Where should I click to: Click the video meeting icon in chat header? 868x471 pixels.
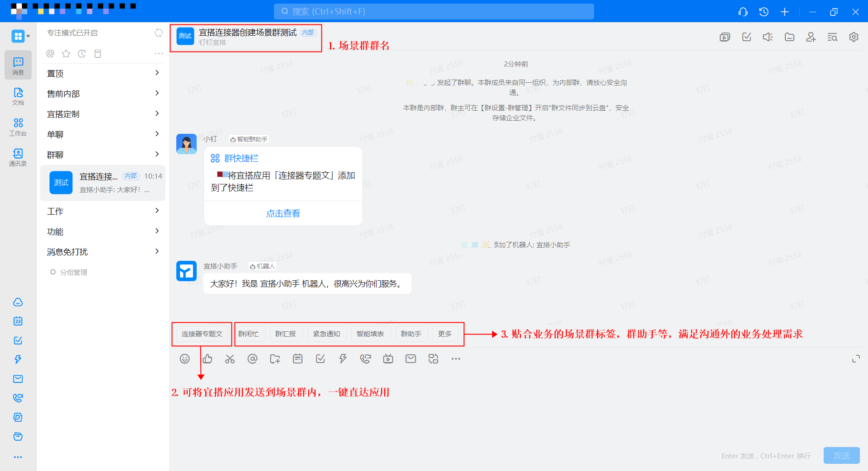click(725, 37)
